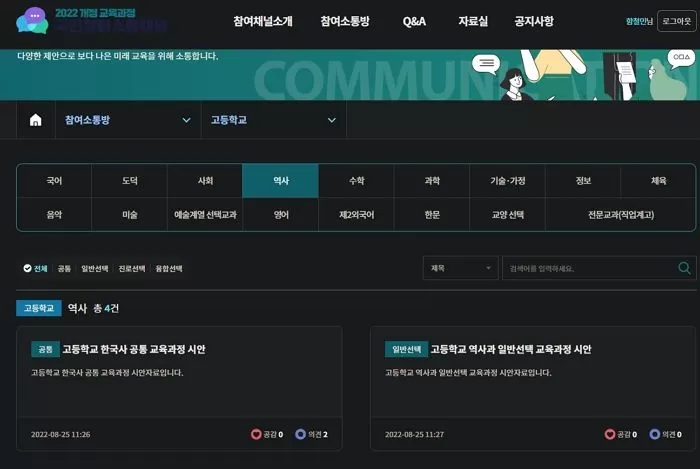Open 자료실 in top navigation
The height and width of the screenshot is (469, 700).
(473, 21)
